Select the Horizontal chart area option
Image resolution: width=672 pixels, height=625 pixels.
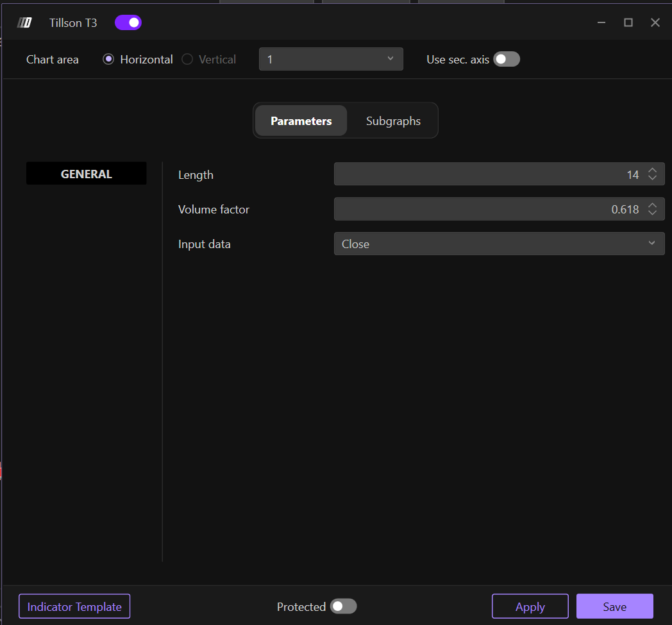coord(108,60)
